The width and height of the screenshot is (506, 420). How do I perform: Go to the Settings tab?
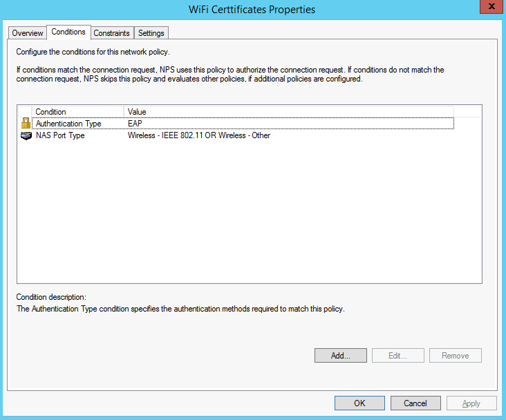(151, 33)
